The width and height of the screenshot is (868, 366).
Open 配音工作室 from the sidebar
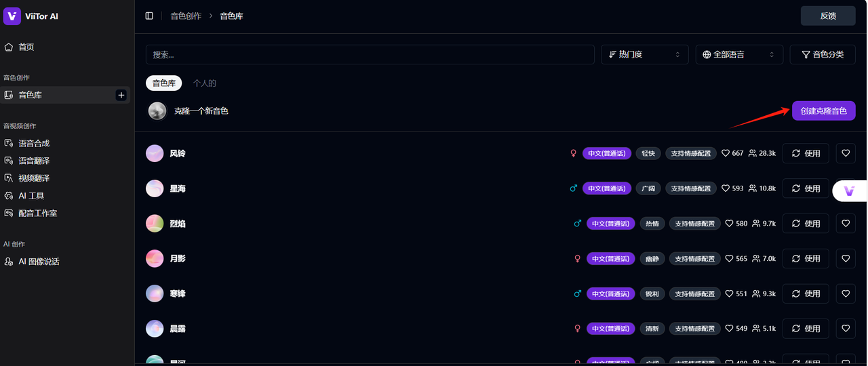pos(37,213)
